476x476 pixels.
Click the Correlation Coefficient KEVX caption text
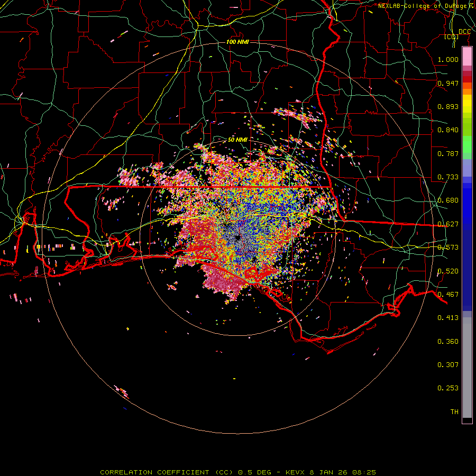click(x=238, y=472)
